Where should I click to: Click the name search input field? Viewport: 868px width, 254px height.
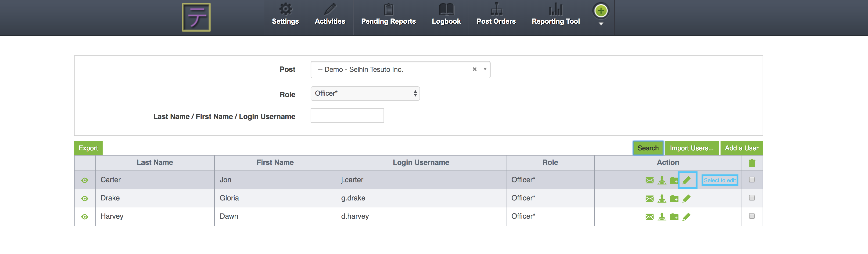click(347, 116)
